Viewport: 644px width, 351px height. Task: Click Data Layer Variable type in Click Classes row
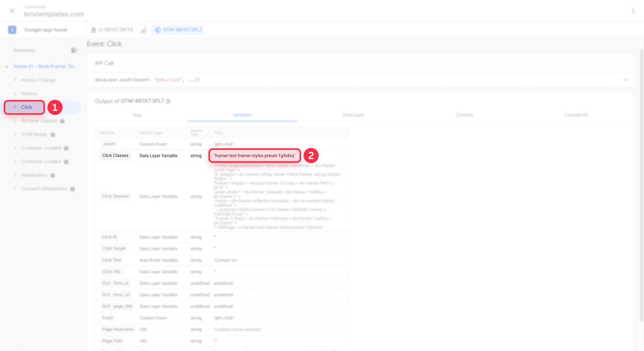158,156
